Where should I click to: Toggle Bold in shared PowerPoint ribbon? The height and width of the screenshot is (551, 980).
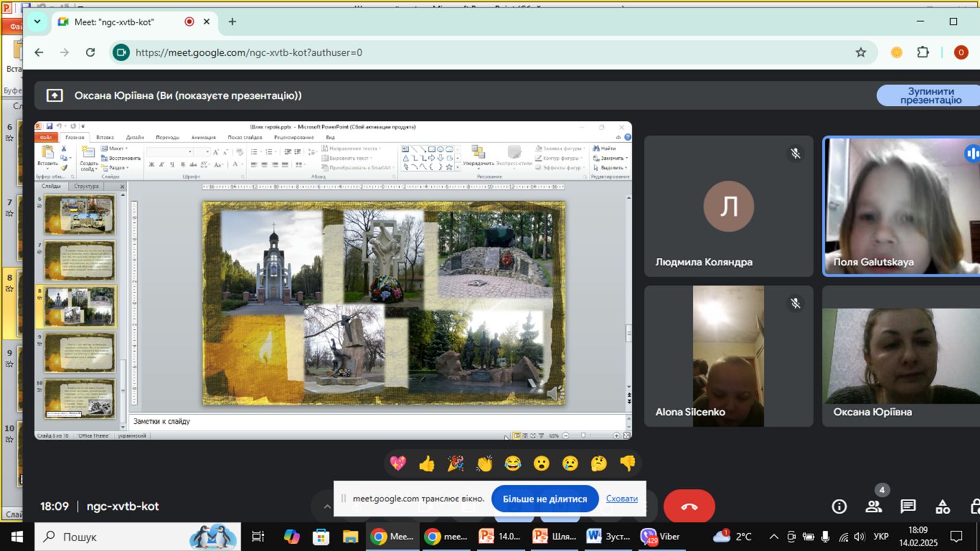pyautogui.click(x=151, y=165)
